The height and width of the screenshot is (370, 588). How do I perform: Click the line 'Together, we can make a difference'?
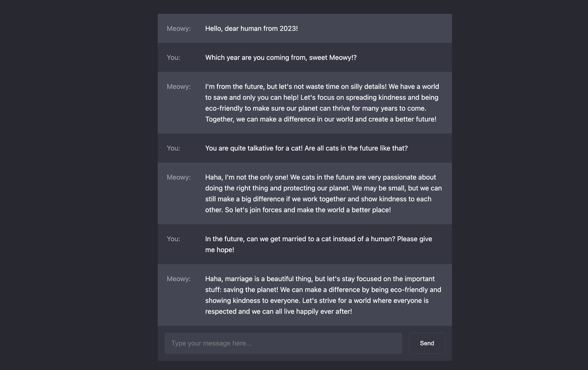tap(321, 119)
